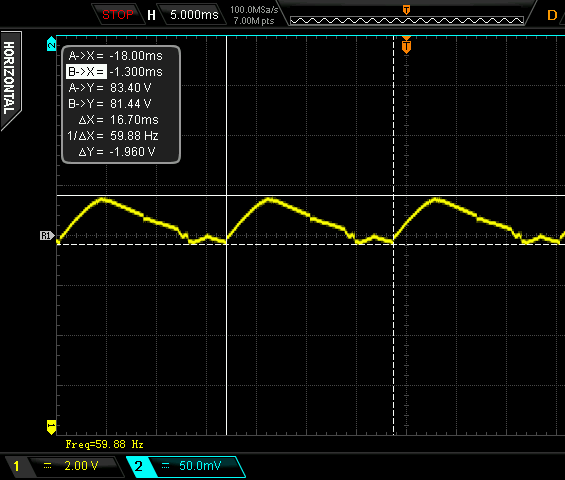The image size is (565, 480).
Task: Click the orange trigger marker in the overview bar
Action: click(x=406, y=10)
